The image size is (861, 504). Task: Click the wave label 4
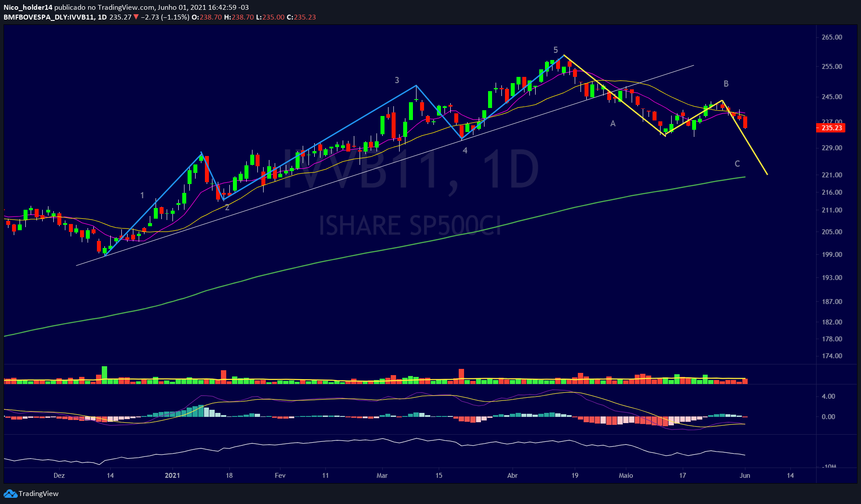[465, 151]
